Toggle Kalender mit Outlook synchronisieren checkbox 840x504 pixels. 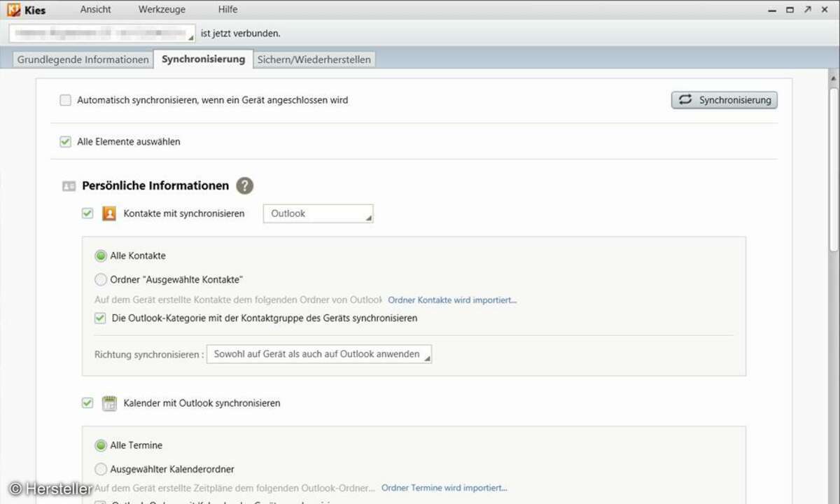87,402
